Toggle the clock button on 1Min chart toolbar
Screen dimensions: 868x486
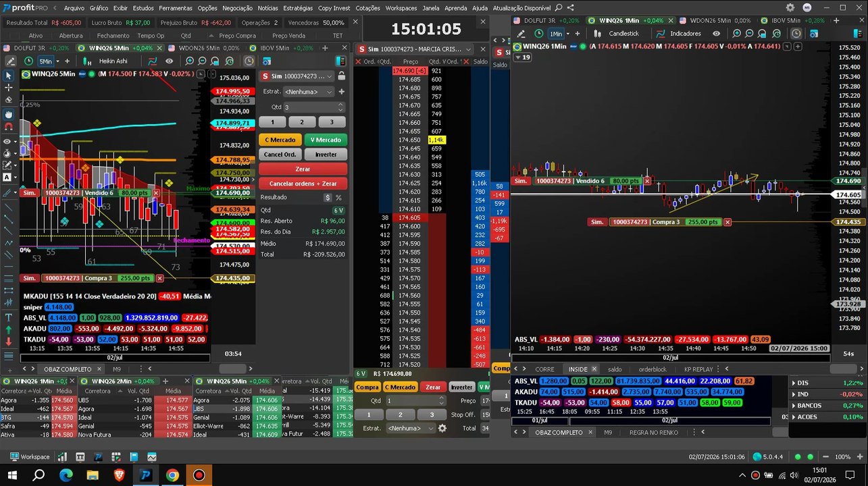pos(796,33)
